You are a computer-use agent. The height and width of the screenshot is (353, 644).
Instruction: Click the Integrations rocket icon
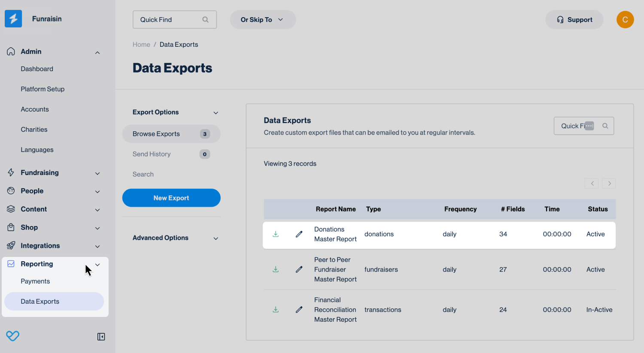11,246
